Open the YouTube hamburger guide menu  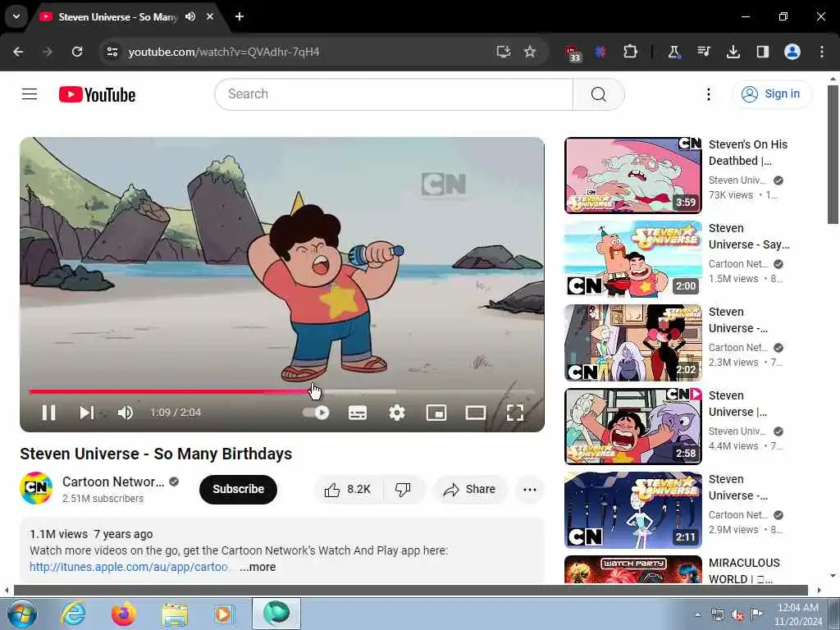[30, 94]
